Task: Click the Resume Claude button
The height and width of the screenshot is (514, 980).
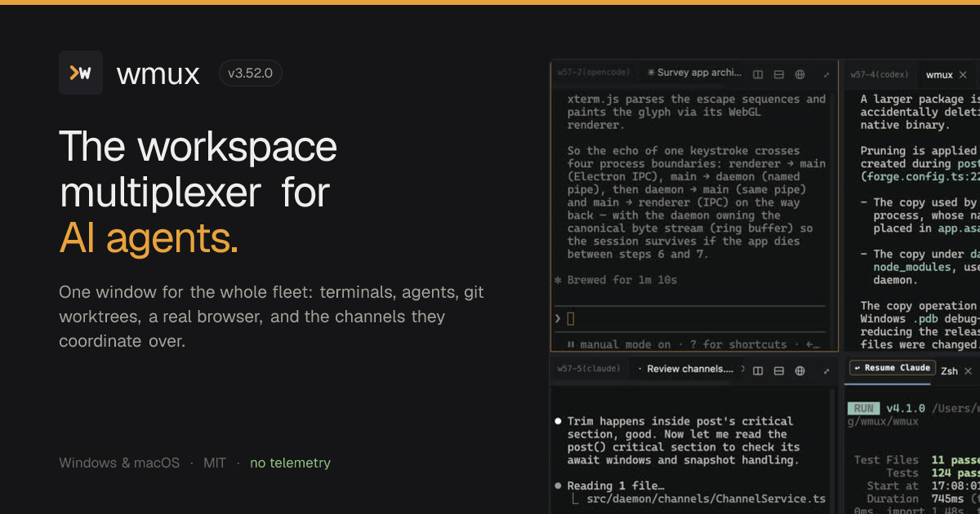Action: [x=892, y=368]
